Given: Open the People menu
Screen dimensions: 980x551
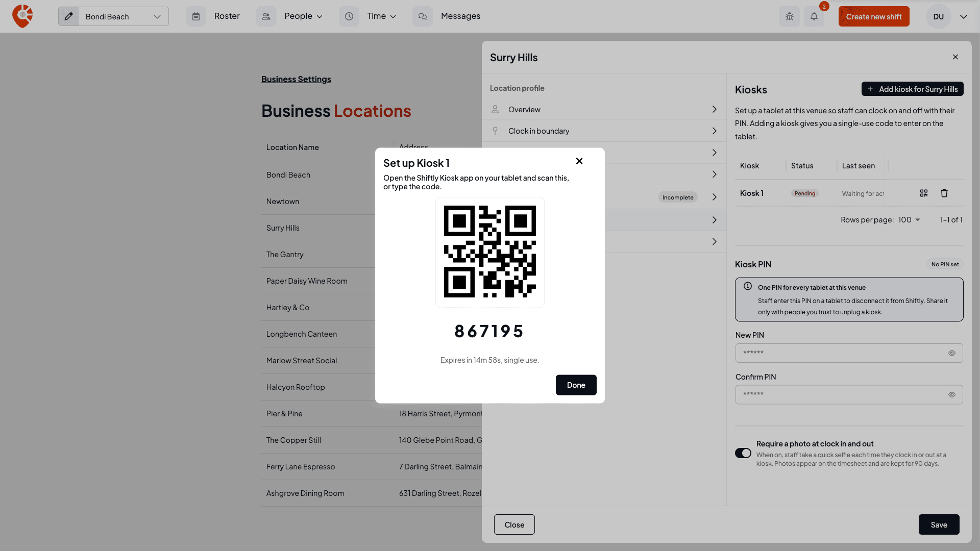Looking at the screenshot, I should click(303, 16).
